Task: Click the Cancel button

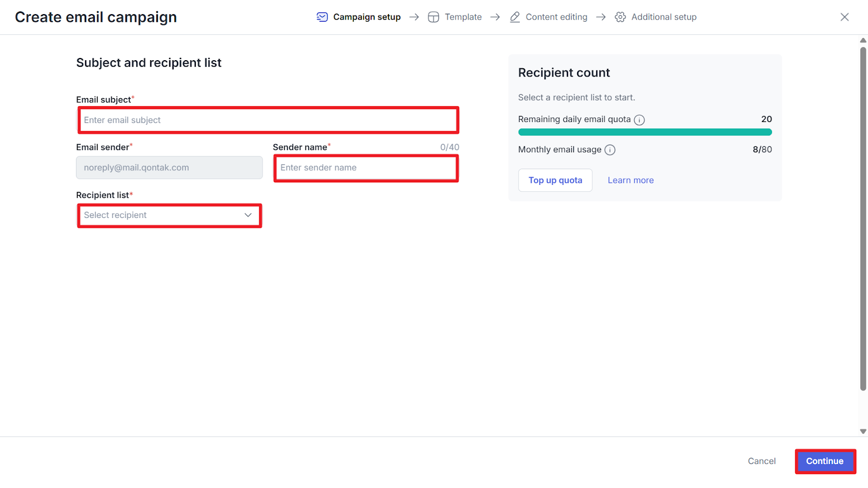Action: click(x=762, y=461)
